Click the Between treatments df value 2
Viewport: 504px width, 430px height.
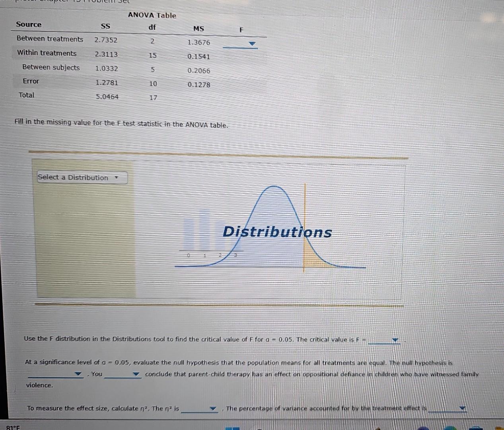tap(153, 41)
